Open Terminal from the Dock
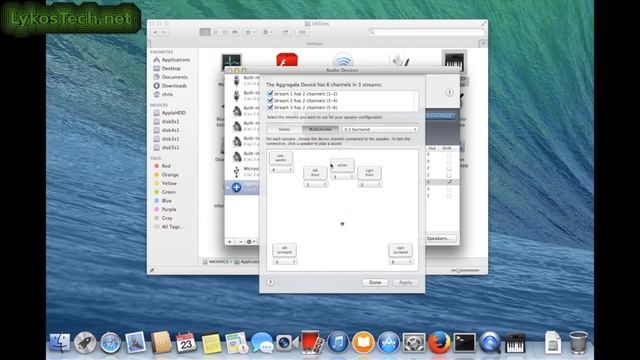 pos(464,342)
